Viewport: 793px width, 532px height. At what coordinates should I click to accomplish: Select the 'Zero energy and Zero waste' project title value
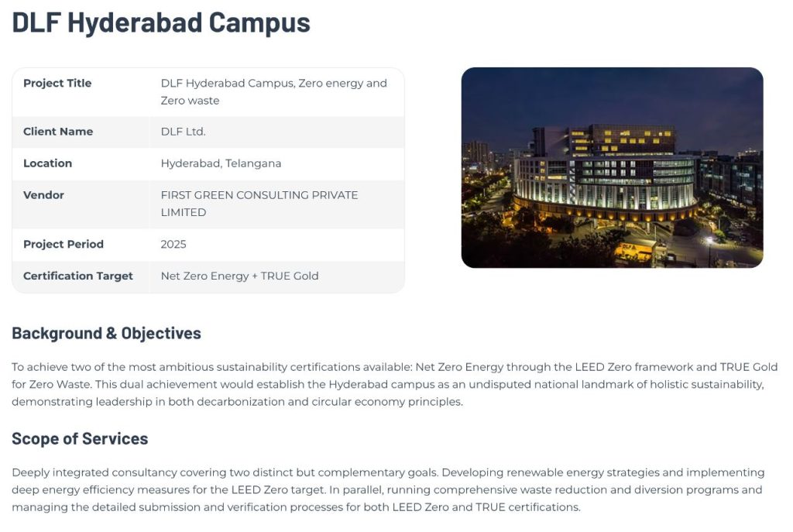point(273,91)
